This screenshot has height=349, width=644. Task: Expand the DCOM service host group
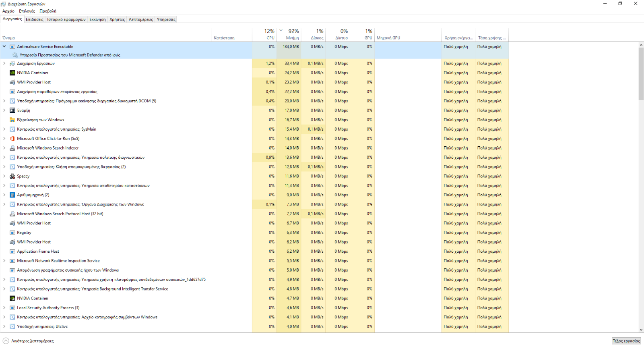coord(4,101)
